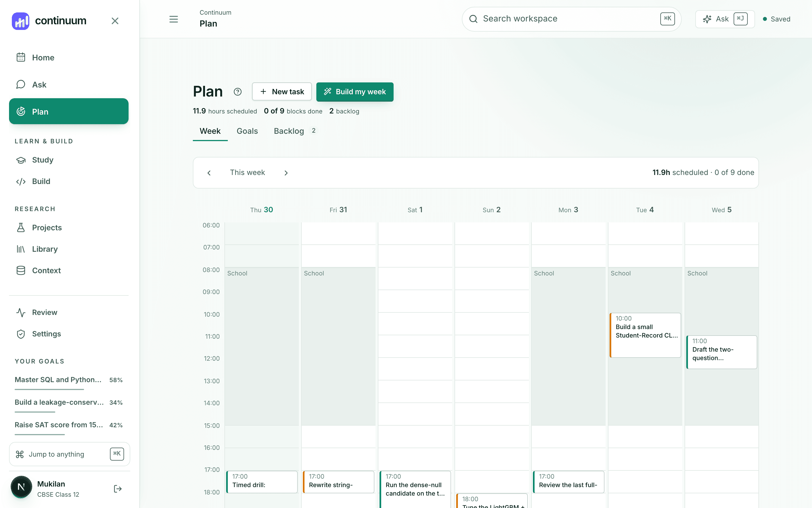This screenshot has height=508, width=812.
Task: Open the Timed drill block on Thursday
Action: tap(262, 482)
